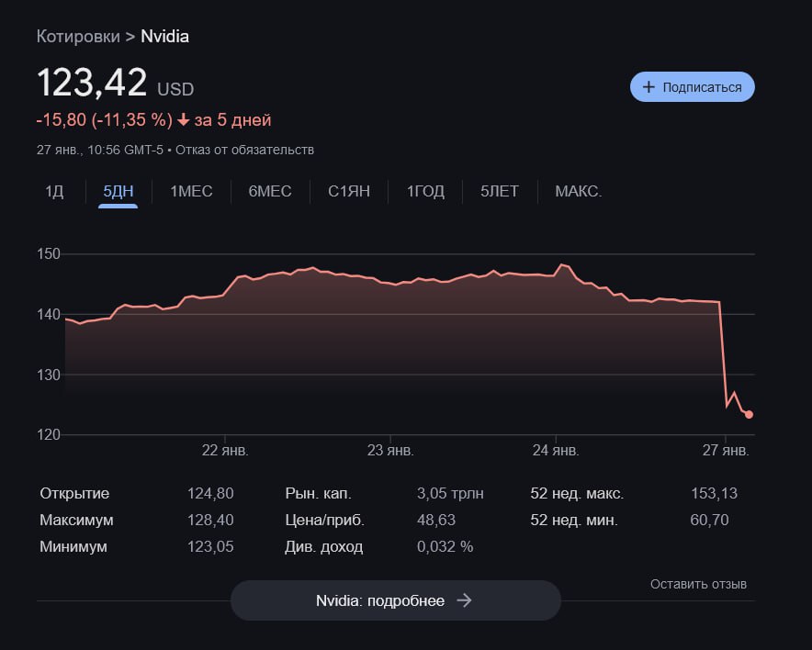Screen dimensions: 812x650
Task: Click the 24 янв. axis date label
Action: coord(556,450)
